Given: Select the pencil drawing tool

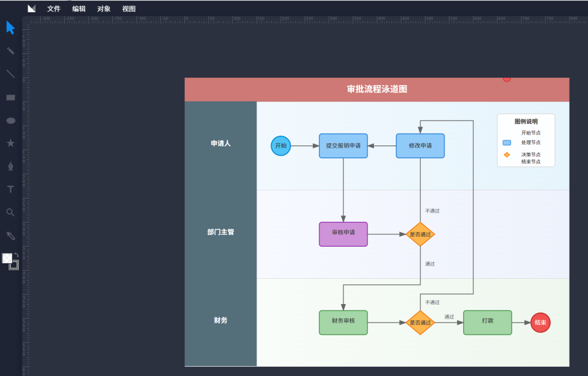Looking at the screenshot, I should [x=10, y=51].
